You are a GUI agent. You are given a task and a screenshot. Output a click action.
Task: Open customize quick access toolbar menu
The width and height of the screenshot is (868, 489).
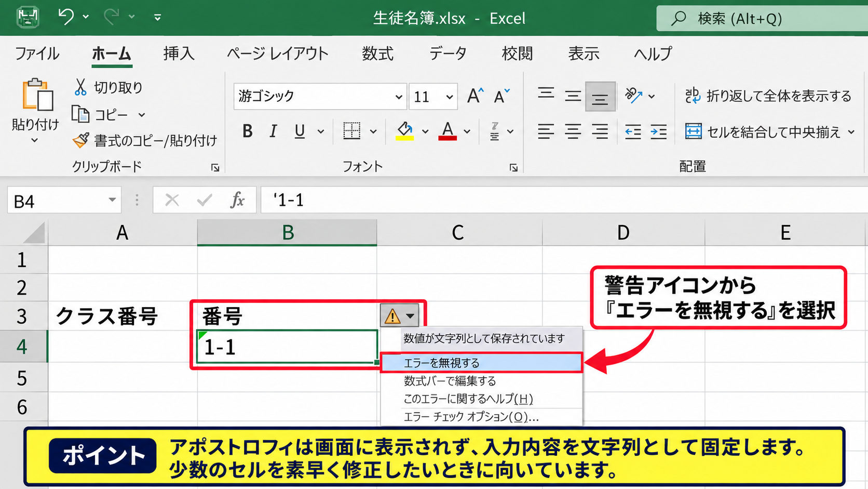(157, 18)
